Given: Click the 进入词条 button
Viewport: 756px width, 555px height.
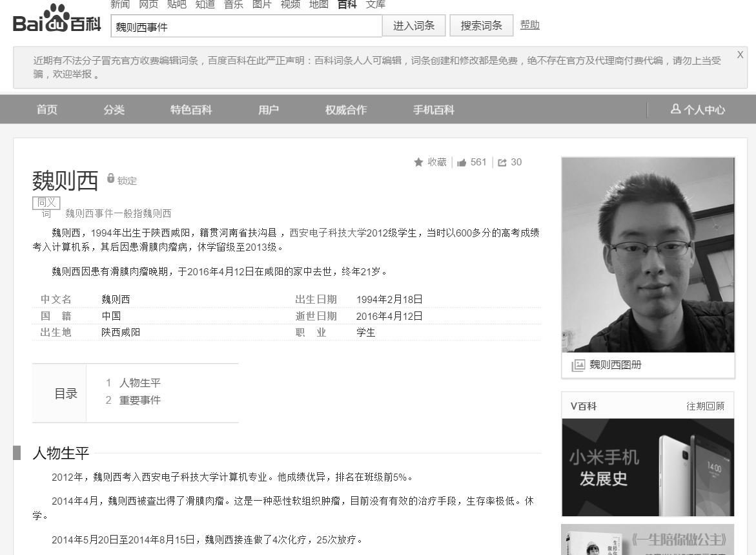Looking at the screenshot, I should (x=414, y=26).
